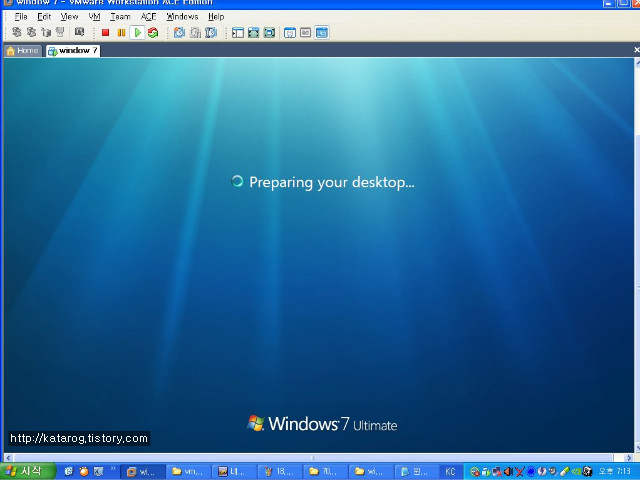Close the current VM tab with the X
The width and height of the screenshot is (640, 480).
[636, 50]
